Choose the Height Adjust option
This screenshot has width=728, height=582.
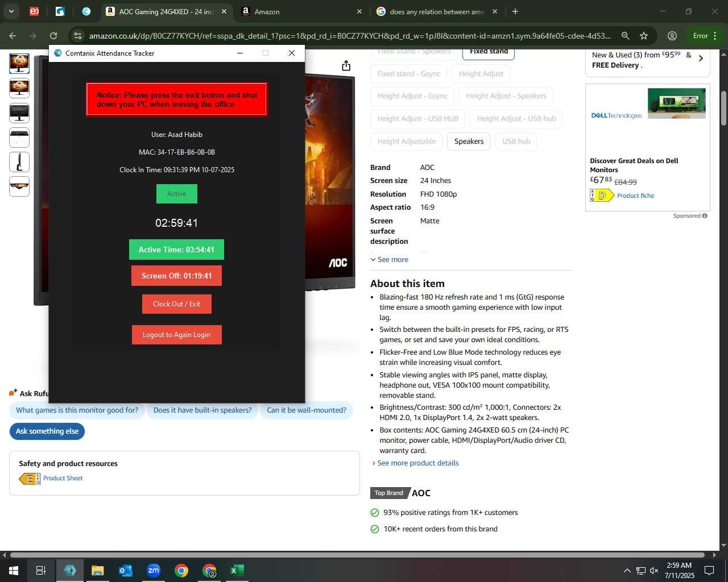pos(481,73)
